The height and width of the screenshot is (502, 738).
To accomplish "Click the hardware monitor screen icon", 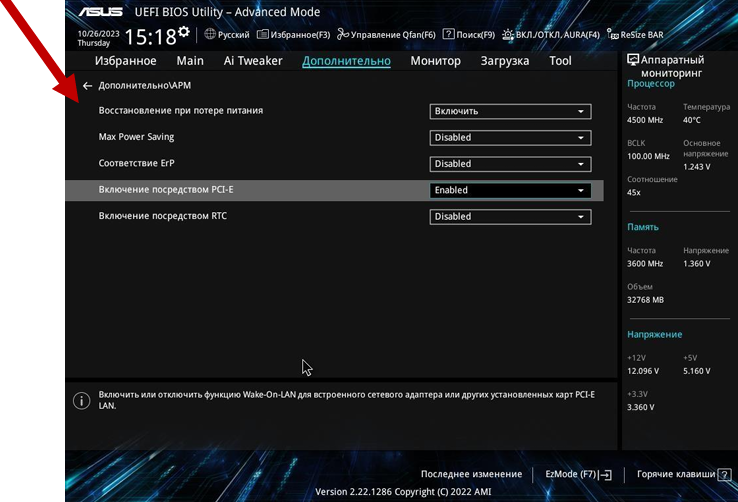I will 633,59.
